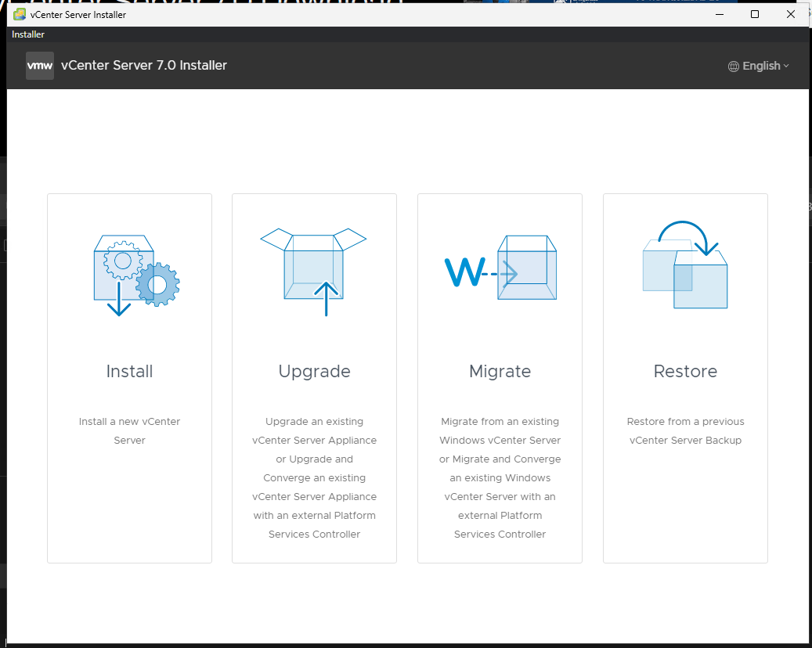Screen dimensions: 812x648
Task: Expand the chevron next to English
Action: click(x=786, y=67)
